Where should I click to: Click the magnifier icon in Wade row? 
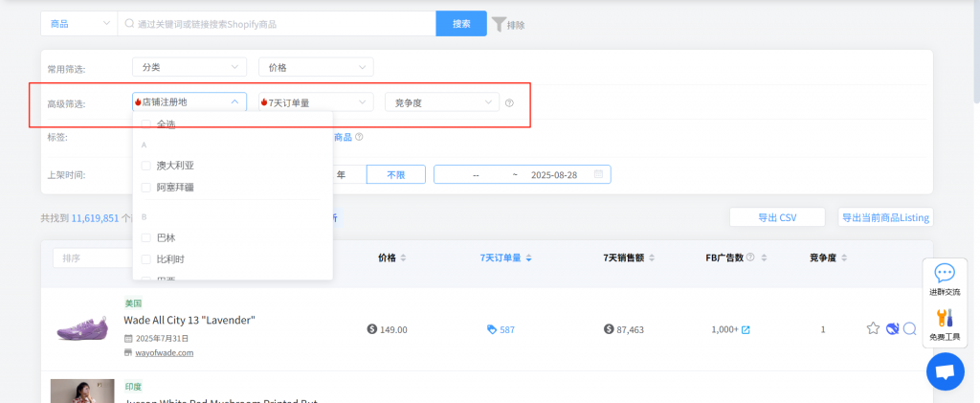910,328
